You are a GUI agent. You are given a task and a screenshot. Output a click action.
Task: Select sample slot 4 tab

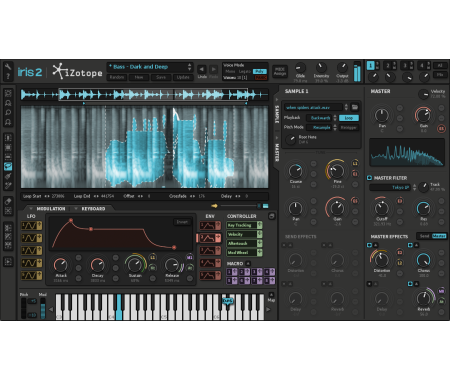click(x=422, y=65)
